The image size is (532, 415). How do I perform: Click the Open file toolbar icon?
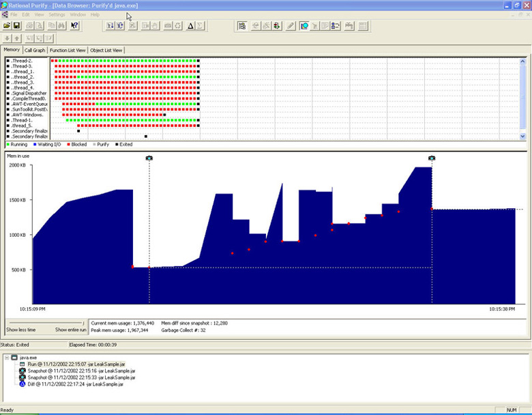pos(7,26)
